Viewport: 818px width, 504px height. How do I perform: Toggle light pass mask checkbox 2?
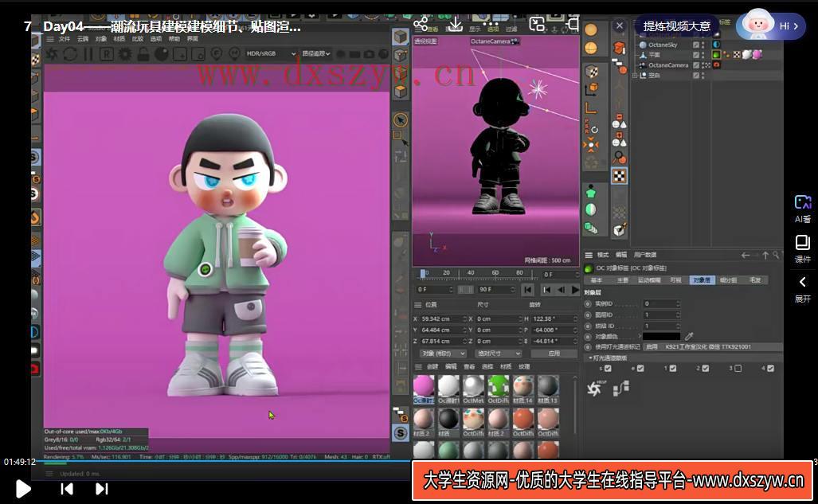(706, 369)
